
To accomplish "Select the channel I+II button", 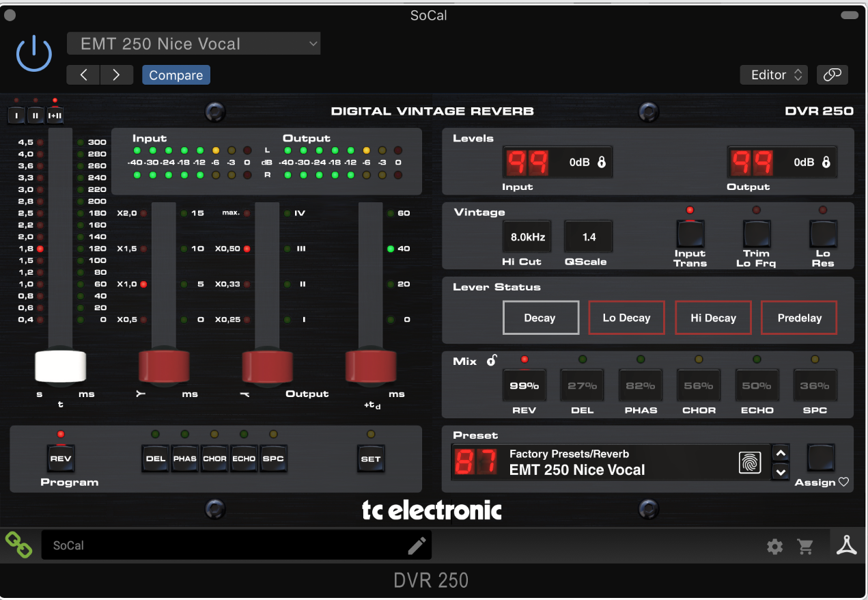I will coord(55,115).
